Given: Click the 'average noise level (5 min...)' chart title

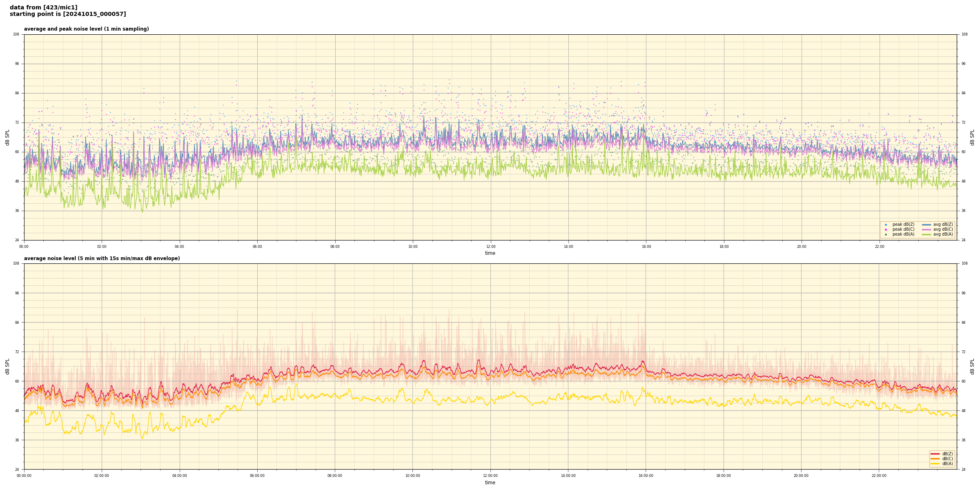Looking at the screenshot, I should pyautogui.click(x=102, y=258).
